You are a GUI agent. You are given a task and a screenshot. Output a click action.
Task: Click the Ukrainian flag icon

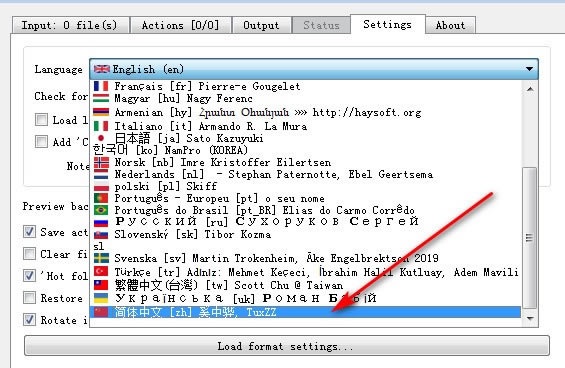coord(101,298)
